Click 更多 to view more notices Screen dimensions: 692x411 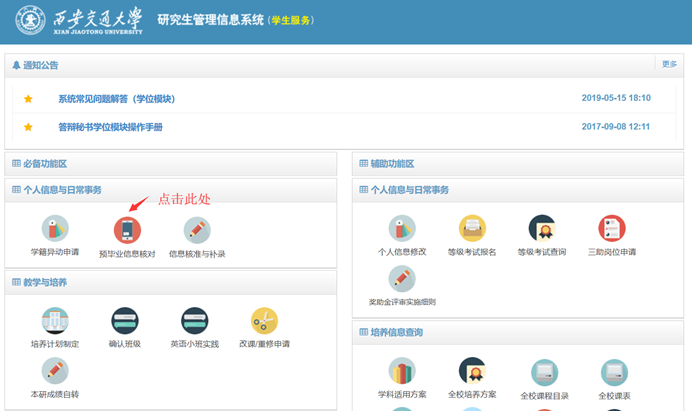point(669,64)
